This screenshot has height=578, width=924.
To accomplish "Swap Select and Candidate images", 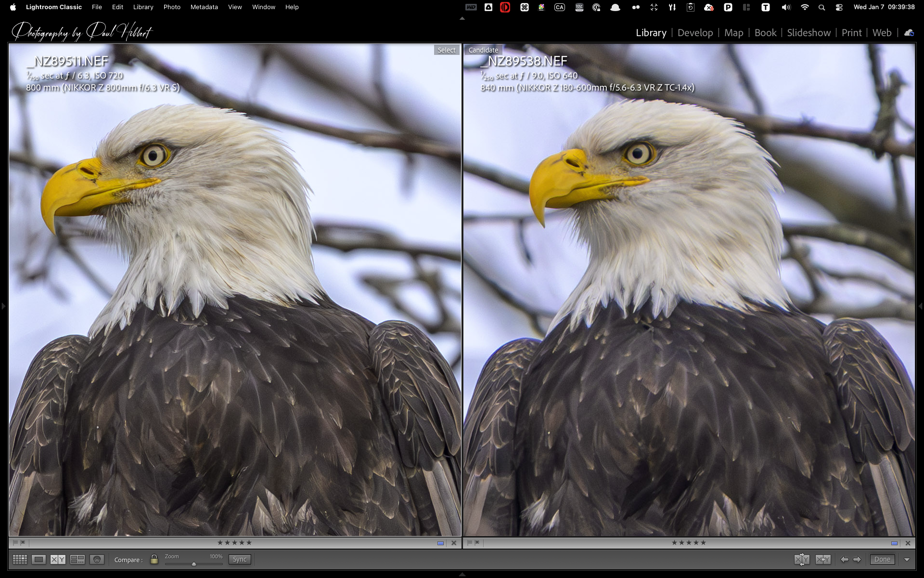I will point(802,559).
